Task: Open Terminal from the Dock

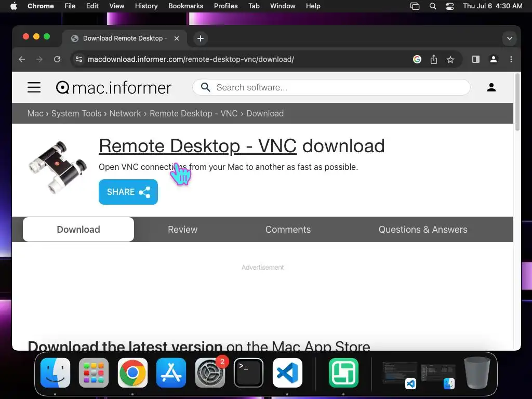Action: pos(248,373)
